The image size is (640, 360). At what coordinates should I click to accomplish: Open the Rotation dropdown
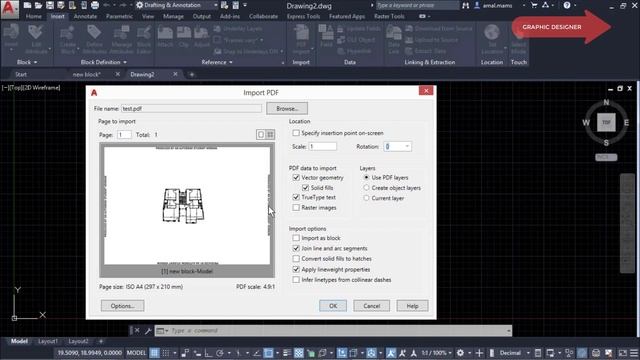(407, 147)
